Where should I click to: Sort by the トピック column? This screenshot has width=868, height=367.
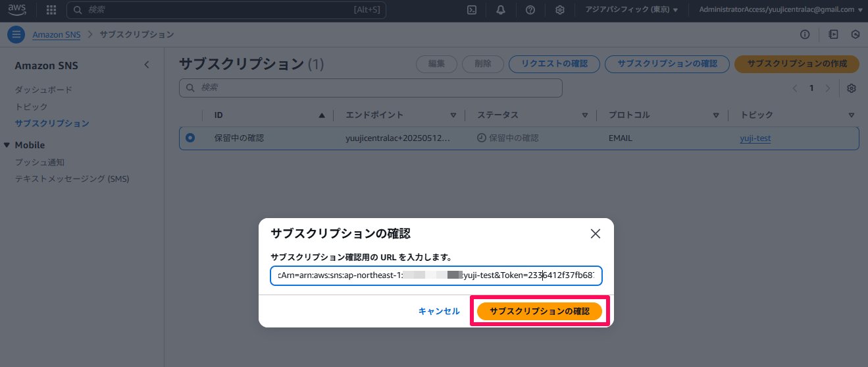point(852,115)
